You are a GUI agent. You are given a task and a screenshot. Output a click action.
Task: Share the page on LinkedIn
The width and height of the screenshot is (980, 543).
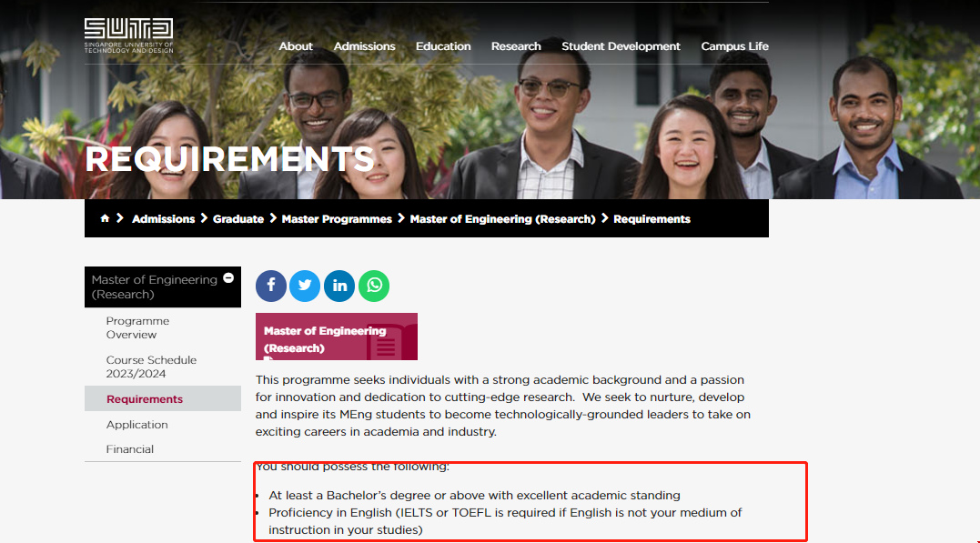[339, 286]
